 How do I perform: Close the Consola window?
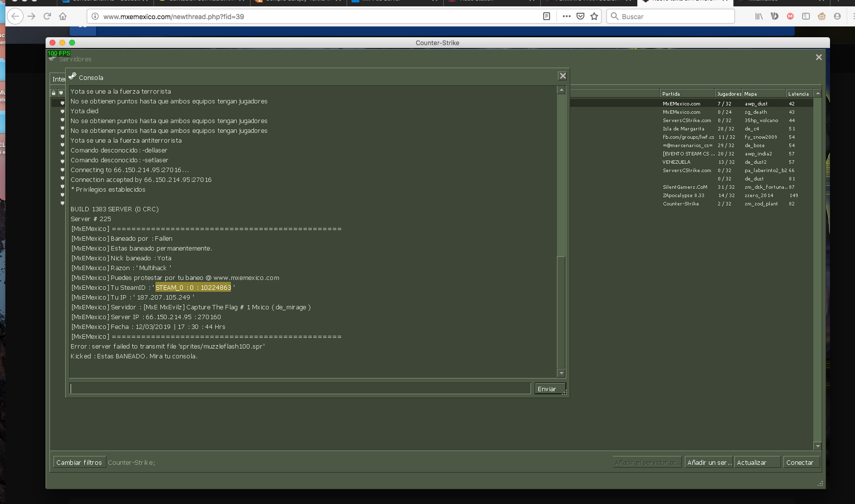click(563, 76)
